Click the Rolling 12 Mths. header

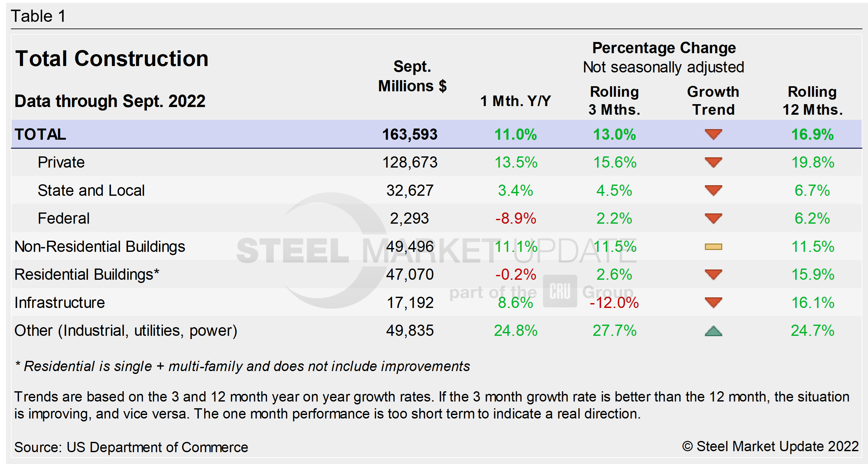point(812,100)
